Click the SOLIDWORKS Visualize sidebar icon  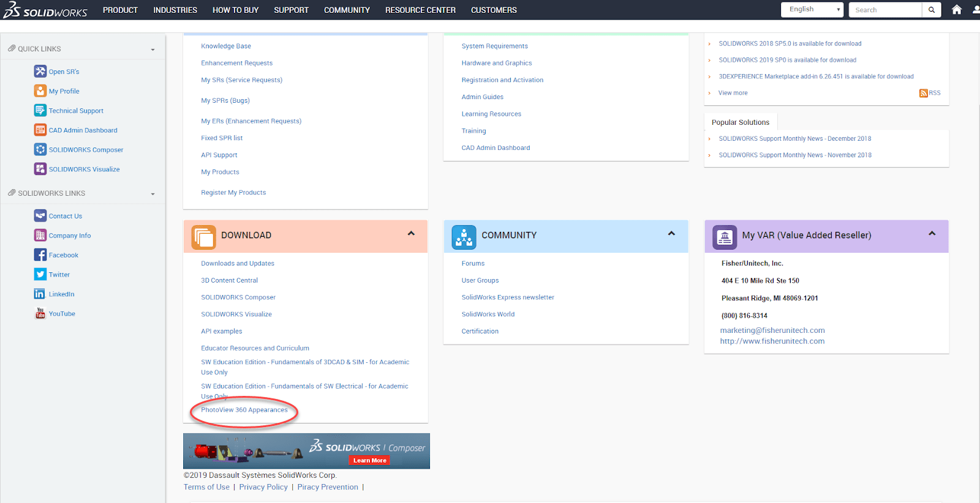40,169
